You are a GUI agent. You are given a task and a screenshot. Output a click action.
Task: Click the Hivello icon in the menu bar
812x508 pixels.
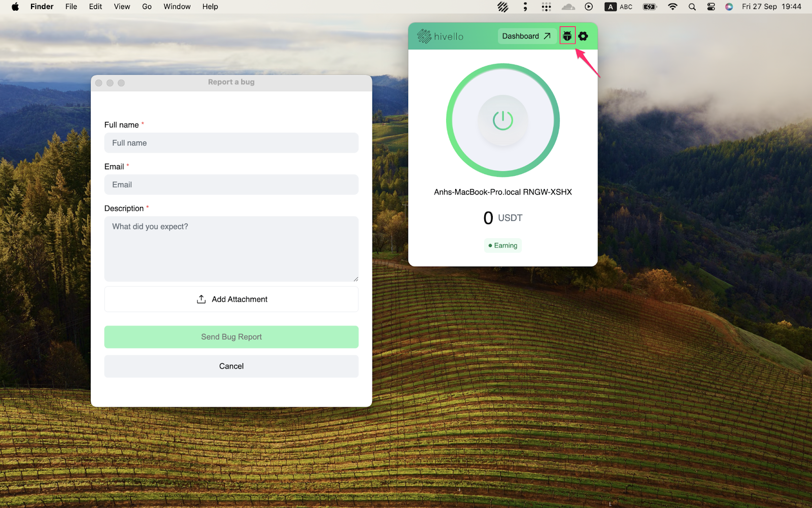[502, 7]
